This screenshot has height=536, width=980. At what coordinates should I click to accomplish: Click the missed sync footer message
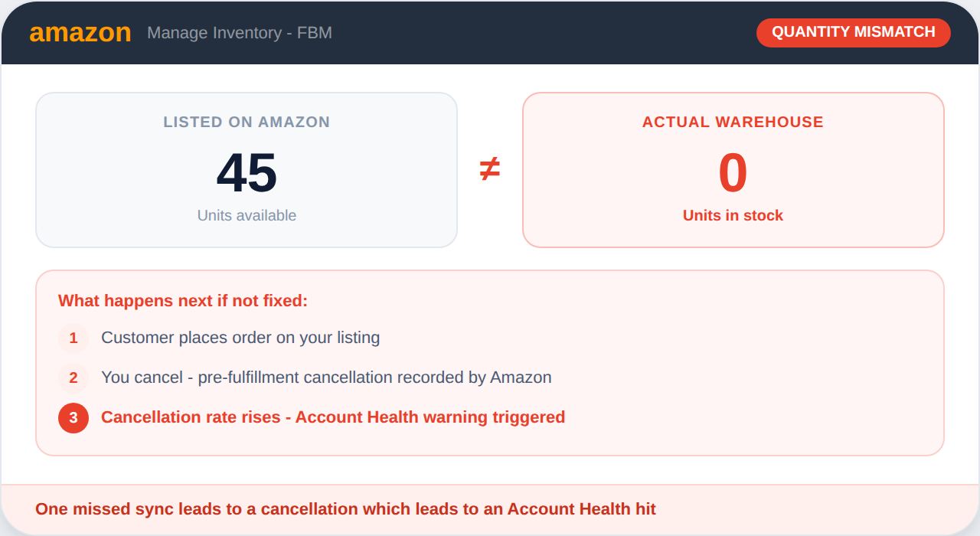pos(345,509)
